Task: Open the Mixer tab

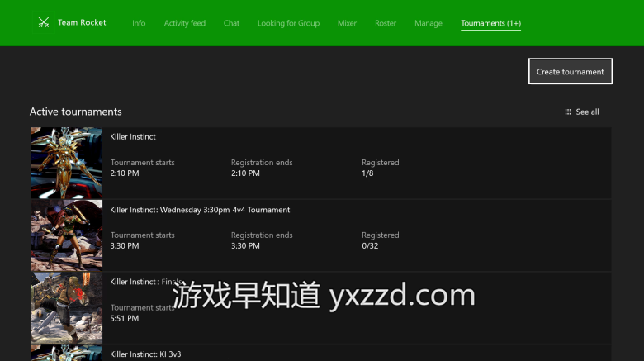Action: (x=347, y=23)
